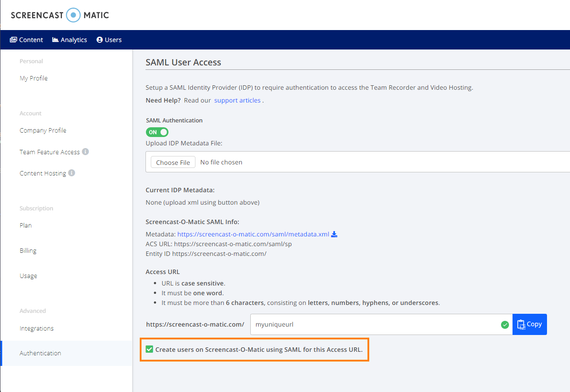Viewport: 570px width, 392px height.
Task: Open Content Hosting page
Action: (43, 173)
